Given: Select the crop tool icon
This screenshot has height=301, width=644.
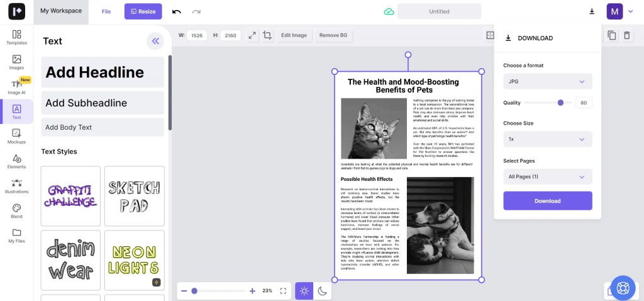Looking at the screenshot, I should 267,35.
